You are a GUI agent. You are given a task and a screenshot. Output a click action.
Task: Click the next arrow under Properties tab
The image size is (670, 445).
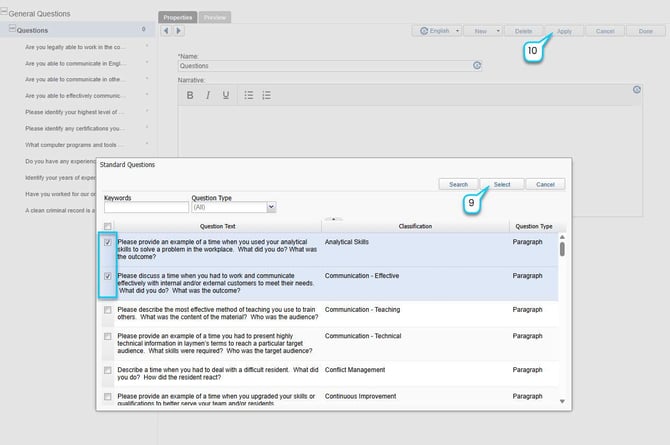(177, 32)
